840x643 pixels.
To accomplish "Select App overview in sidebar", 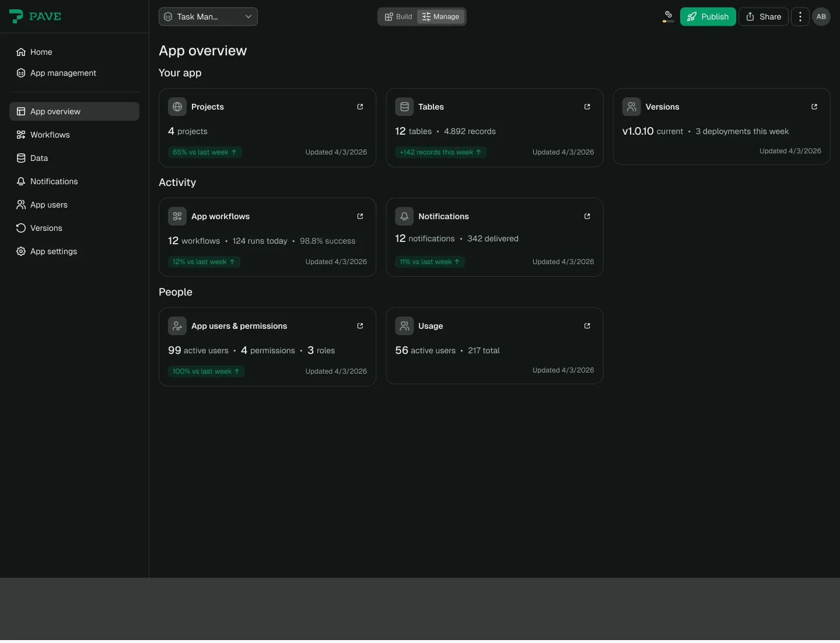I will point(74,111).
